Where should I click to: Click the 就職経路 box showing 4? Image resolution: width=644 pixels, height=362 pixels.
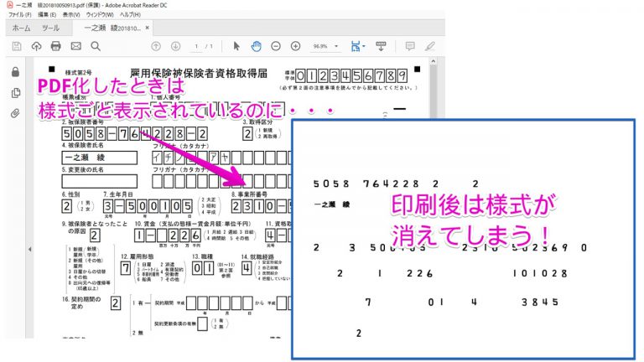247,268
